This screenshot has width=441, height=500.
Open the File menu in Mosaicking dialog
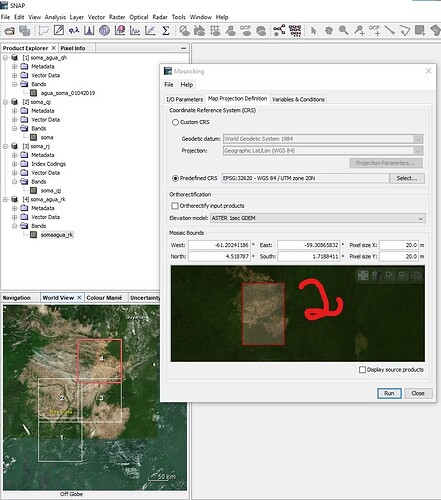point(169,85)
